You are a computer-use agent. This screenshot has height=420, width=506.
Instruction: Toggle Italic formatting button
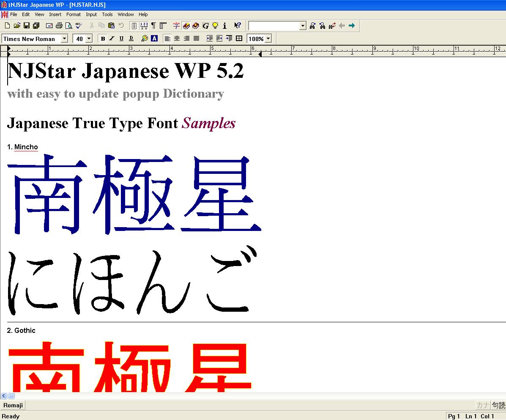(x=112, y=39)
